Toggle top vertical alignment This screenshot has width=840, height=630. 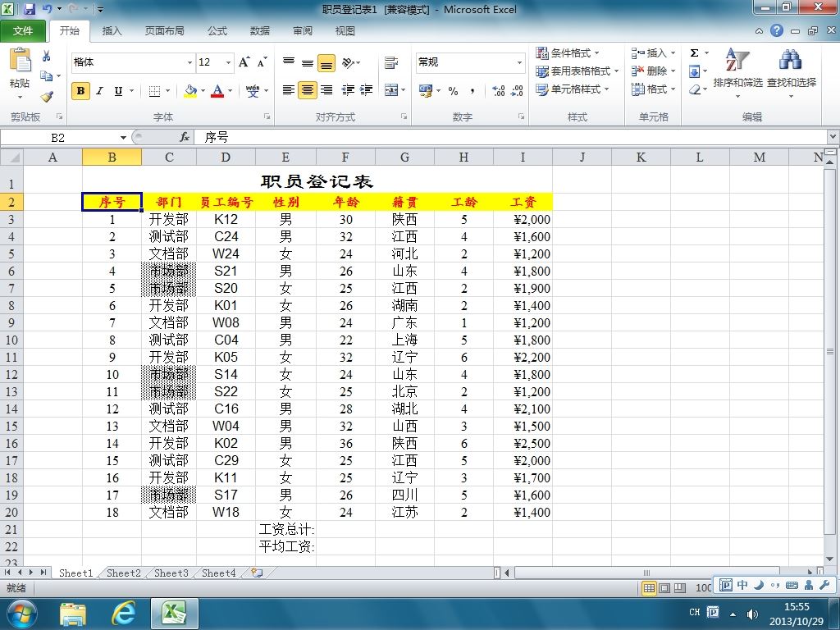288,63
